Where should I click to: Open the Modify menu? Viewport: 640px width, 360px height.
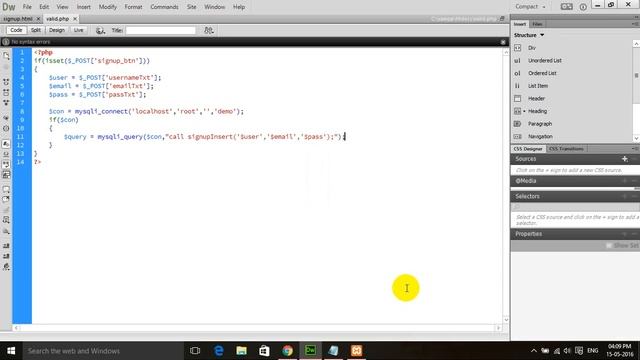108,7
